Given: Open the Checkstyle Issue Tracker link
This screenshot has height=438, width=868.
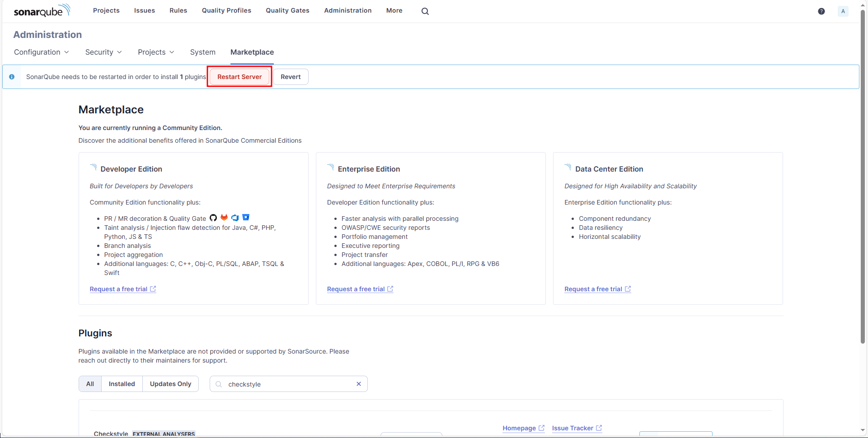Looking at the screenshot, I should tap(577, 428).
